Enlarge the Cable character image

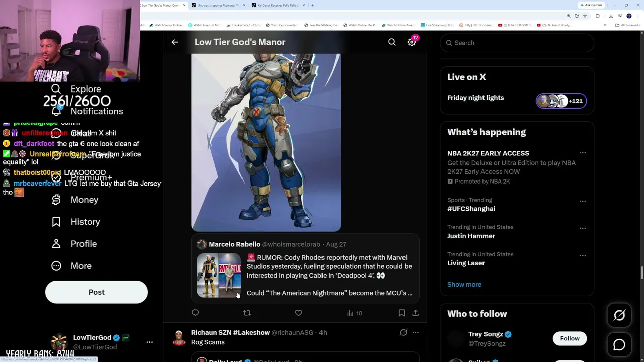[x=266, y=143]
